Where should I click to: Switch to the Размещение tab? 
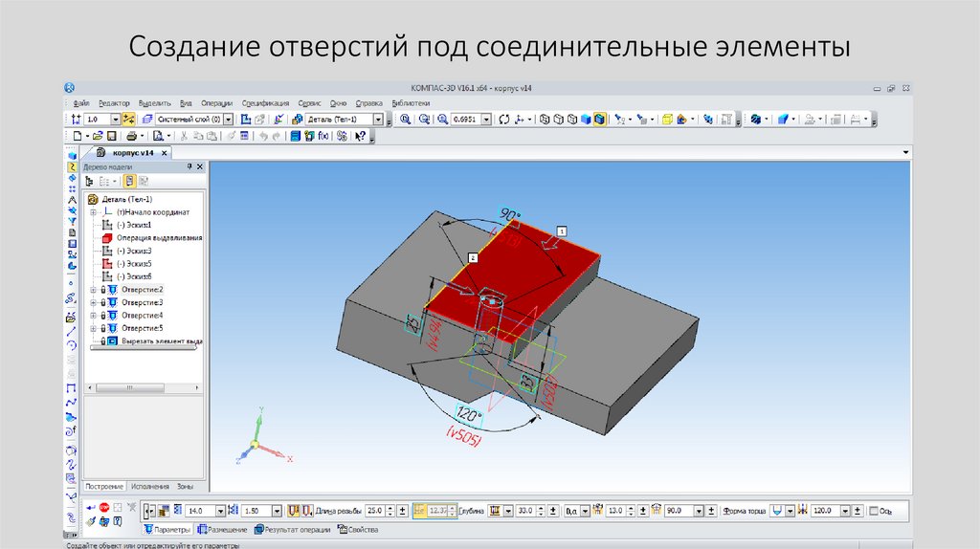pyautogui.click(x=222, y=530)
